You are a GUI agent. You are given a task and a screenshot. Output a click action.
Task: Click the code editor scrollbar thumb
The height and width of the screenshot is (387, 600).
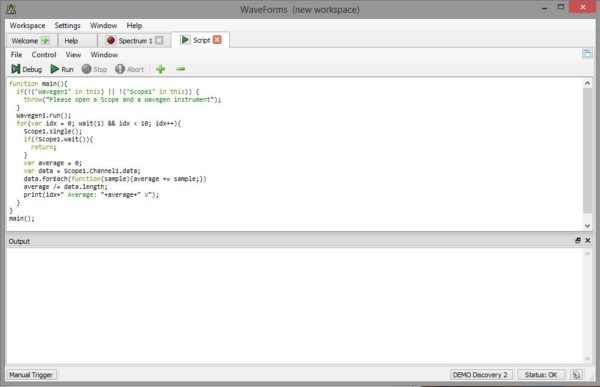point(587,151)
